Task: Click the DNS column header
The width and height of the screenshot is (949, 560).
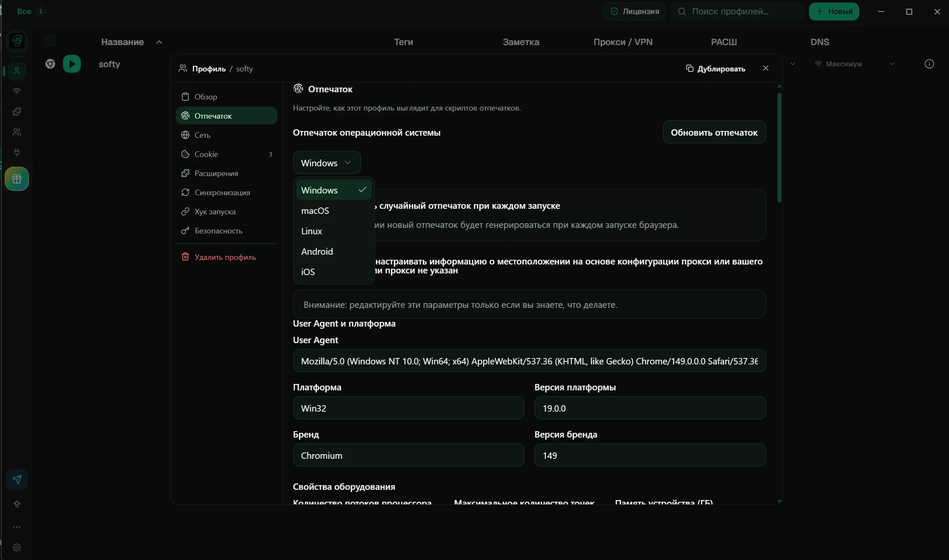Action: [820, 42]
